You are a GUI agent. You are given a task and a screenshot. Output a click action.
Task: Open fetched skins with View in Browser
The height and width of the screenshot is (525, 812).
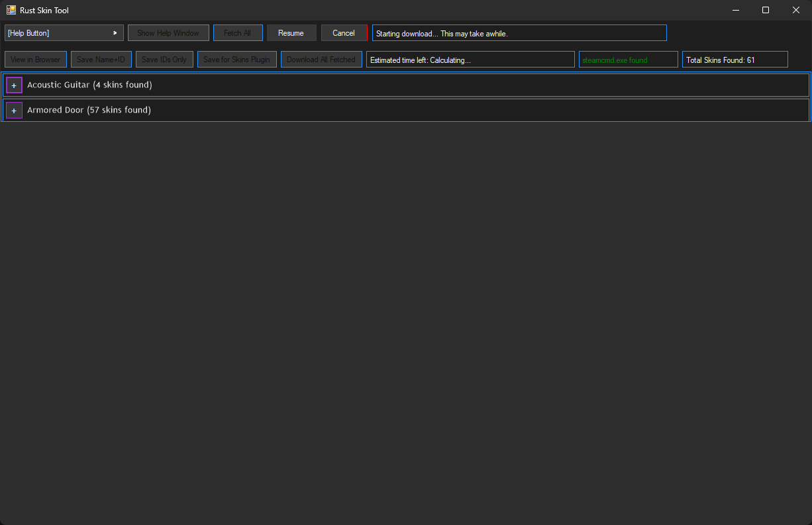coord(35,59)
